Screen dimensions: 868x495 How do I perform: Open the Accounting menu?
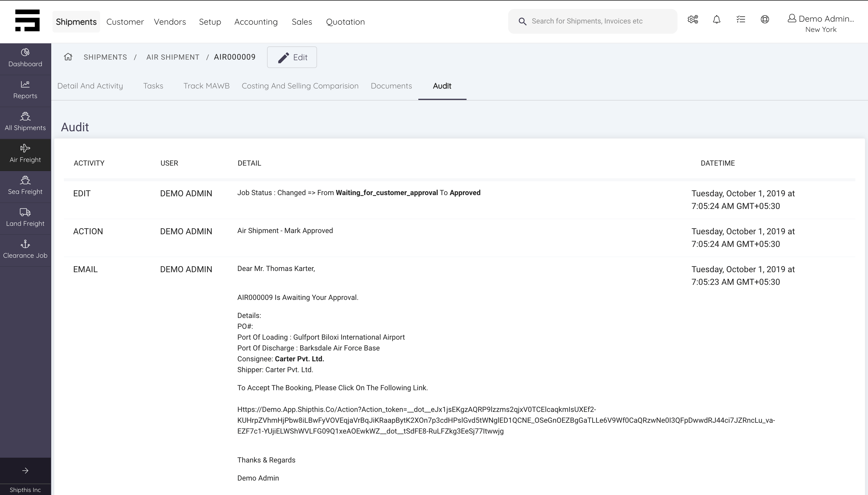tap(256, 21)
